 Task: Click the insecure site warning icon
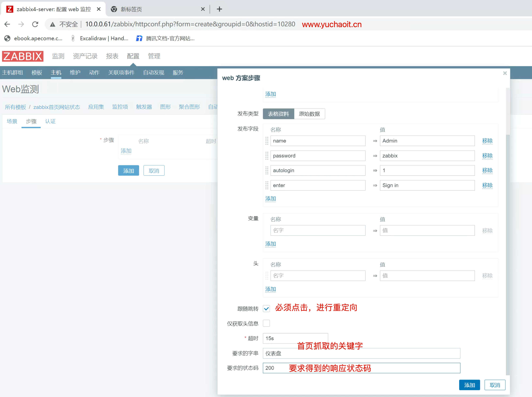(53, 24)
